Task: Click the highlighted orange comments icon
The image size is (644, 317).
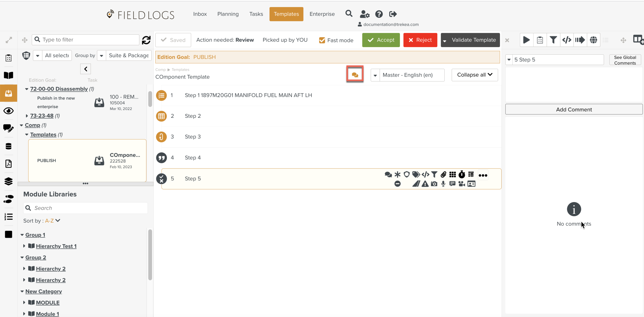Action: point(355,74)
